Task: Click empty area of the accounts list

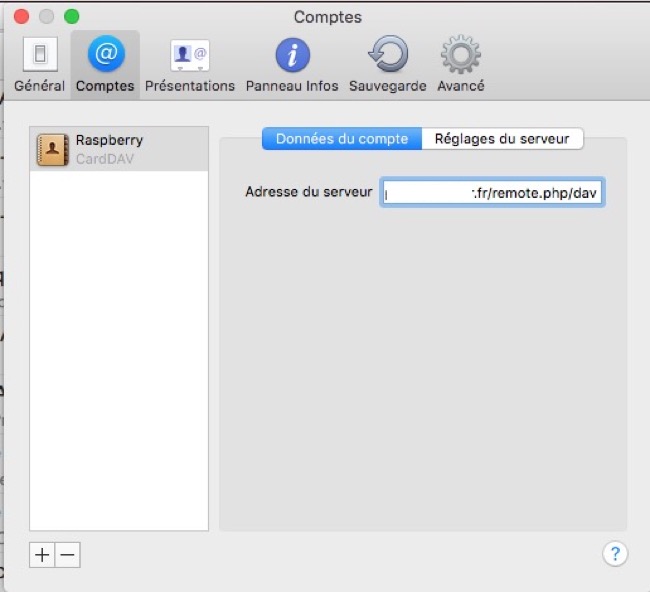Action: (119, 350)
